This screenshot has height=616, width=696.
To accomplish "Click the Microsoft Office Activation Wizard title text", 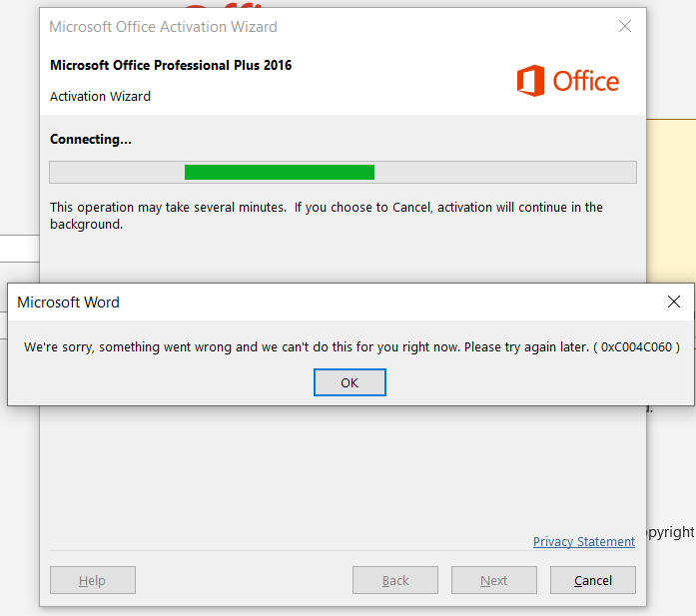I will [x=163, y=27].
